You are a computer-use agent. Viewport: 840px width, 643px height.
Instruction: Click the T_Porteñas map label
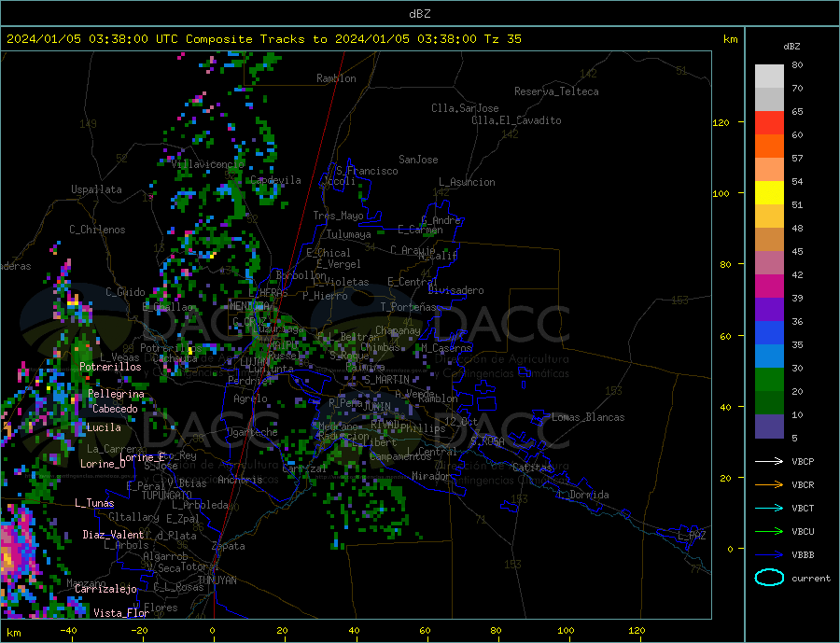click(x=408, y=307)
